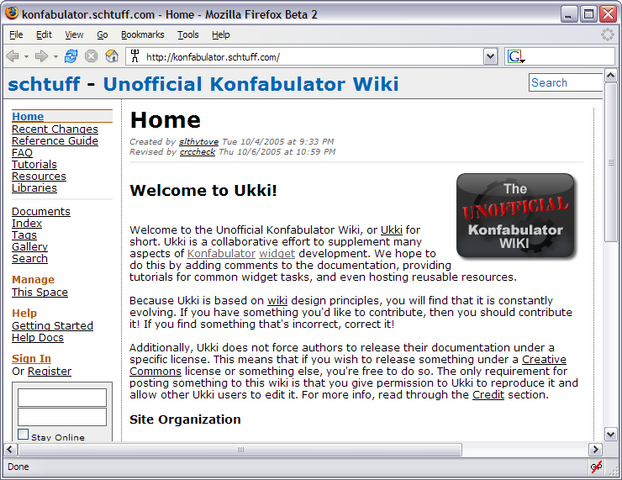Open author slthytove's profile link

[198, 142]
